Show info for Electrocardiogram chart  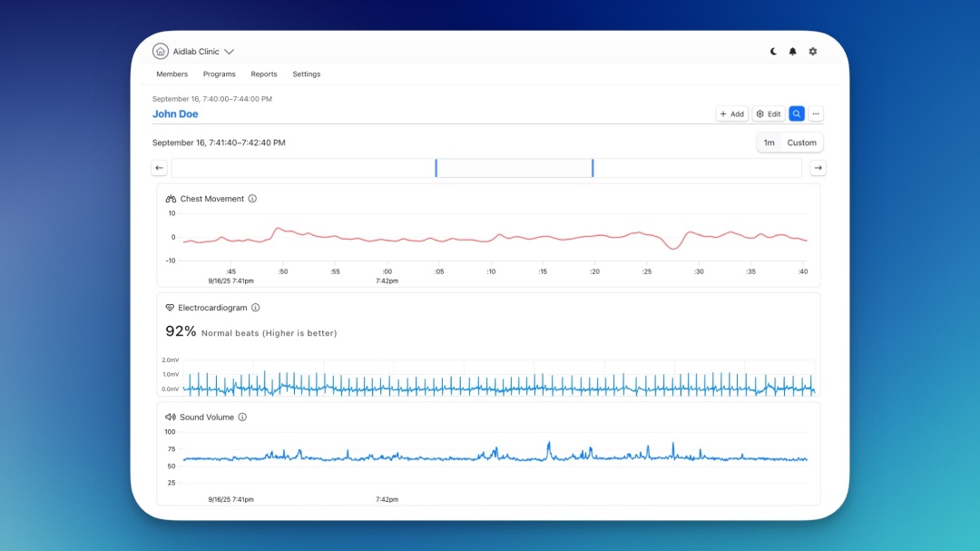(255, 308)
